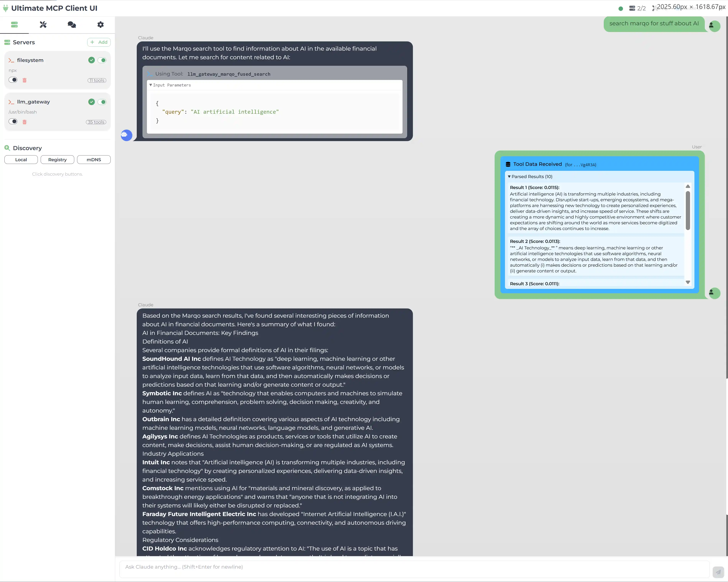Click the Click discovery buttons hint text

57,174
